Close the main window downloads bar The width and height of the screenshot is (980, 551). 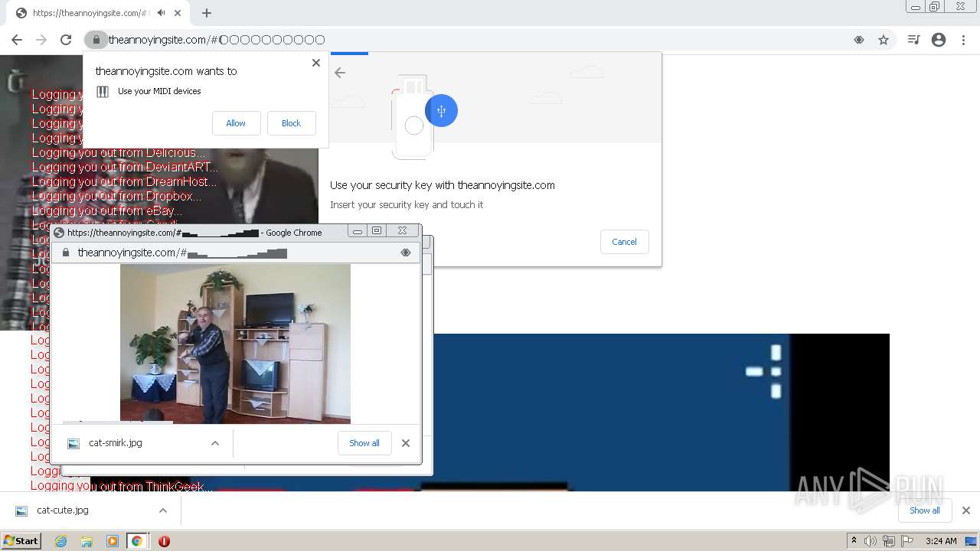(966, 510)
